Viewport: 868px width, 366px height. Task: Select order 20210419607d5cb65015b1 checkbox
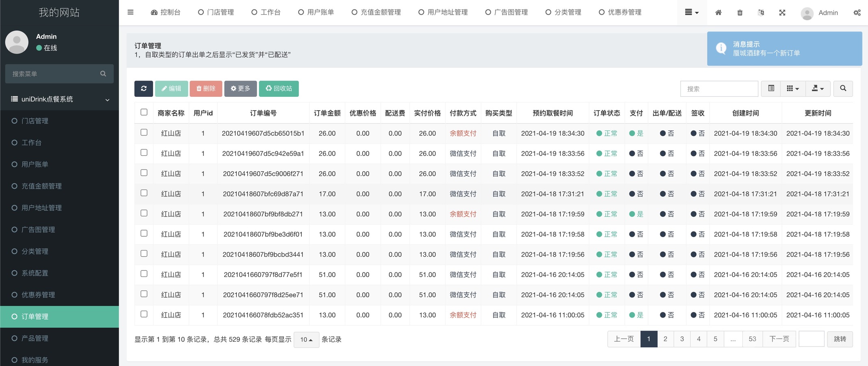click(x=144, y=133)
